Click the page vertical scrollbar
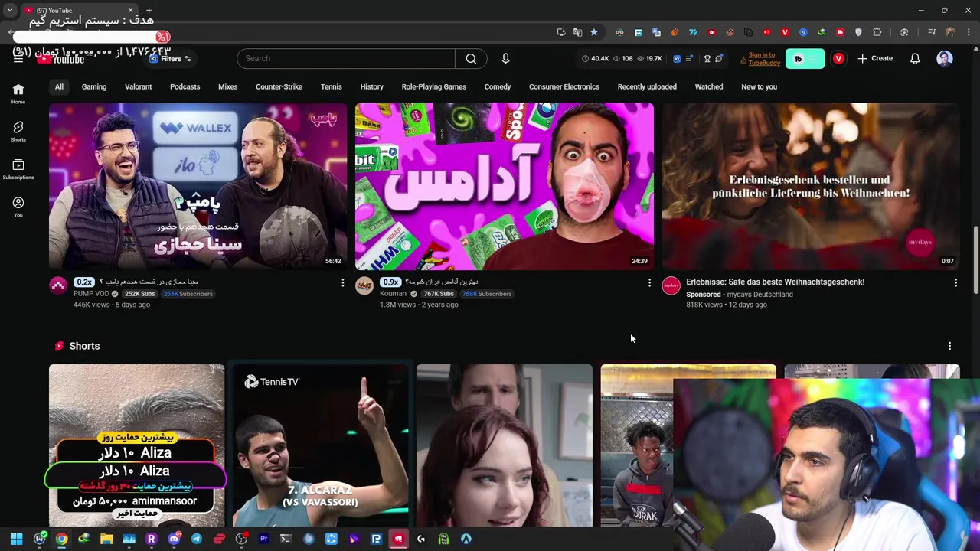980x551 pixels. click(x=975, y=259)
